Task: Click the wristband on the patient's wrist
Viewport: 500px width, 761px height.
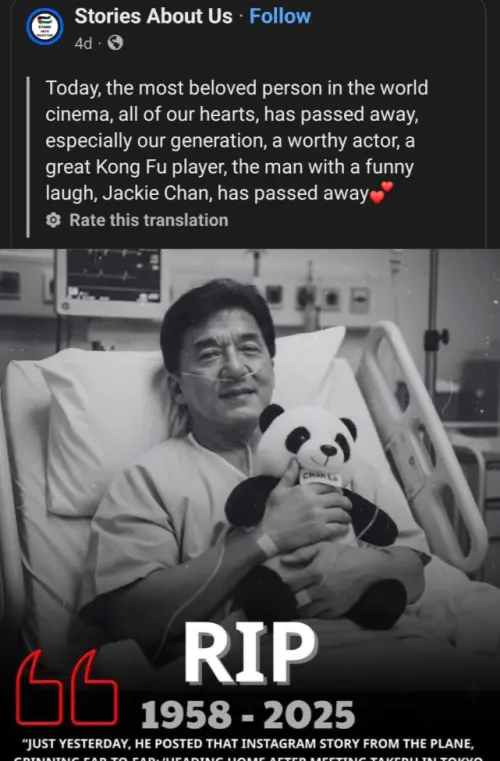Action: point(267,545)
